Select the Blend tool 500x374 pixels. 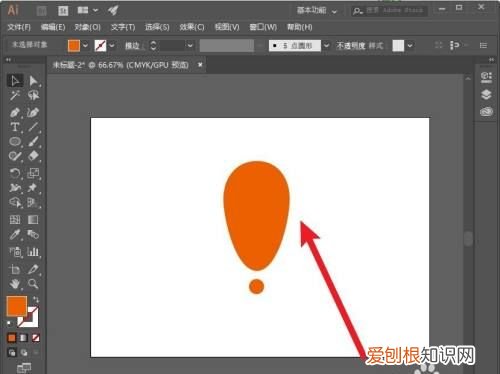point(33,234)
